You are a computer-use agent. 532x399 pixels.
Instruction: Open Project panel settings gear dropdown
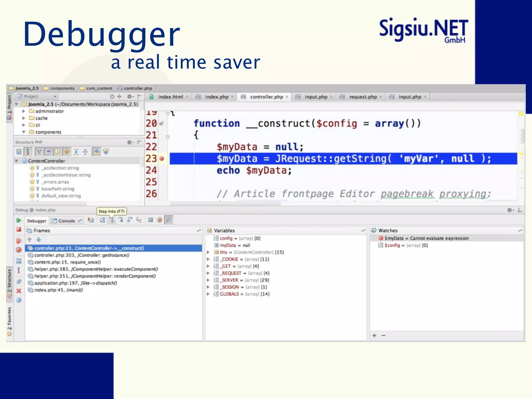[130, 97]
